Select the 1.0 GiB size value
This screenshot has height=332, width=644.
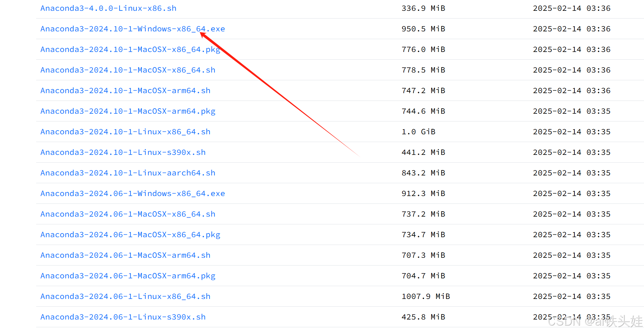(419, 132)
